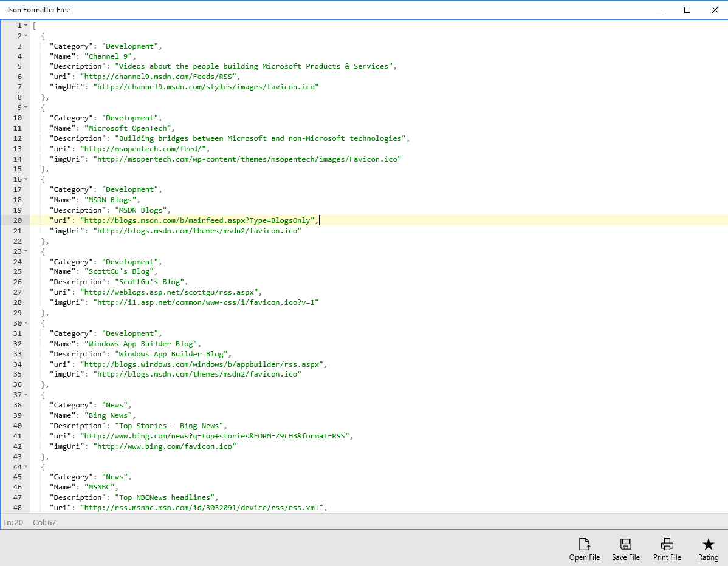Click "Windows App Builder Blog" name on line 32
Image resolution: width=728 pixels, height=566 pixels.
pyautogui.click(x=141, y=344)
